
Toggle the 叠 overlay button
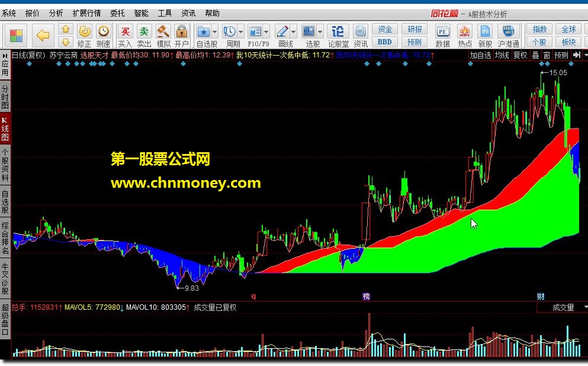[x=535, y=55]
